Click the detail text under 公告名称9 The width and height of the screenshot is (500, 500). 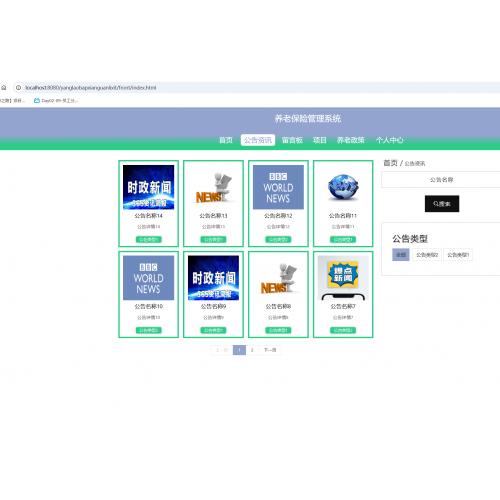click(213, 317)
